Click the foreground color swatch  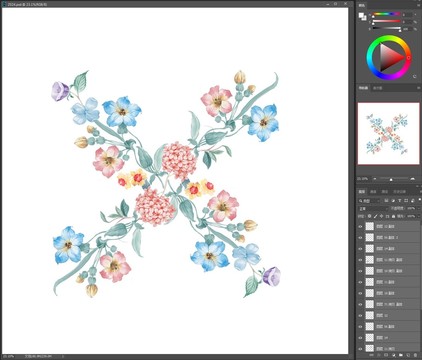point(361,15)
